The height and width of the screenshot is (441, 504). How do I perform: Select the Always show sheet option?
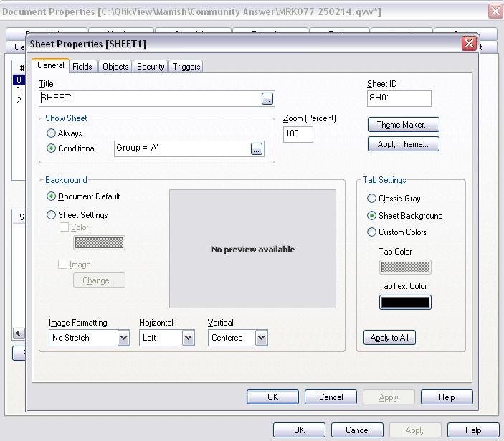[65, 133]
